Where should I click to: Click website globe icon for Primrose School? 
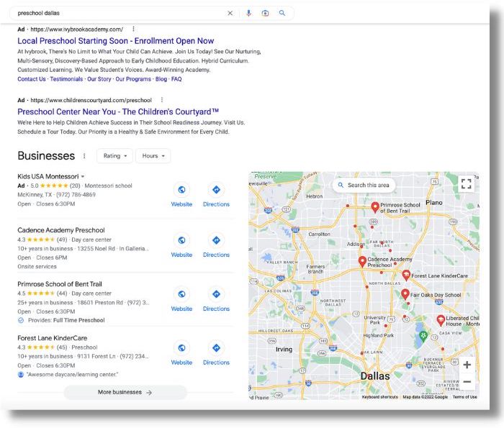(x=181, y=294)
